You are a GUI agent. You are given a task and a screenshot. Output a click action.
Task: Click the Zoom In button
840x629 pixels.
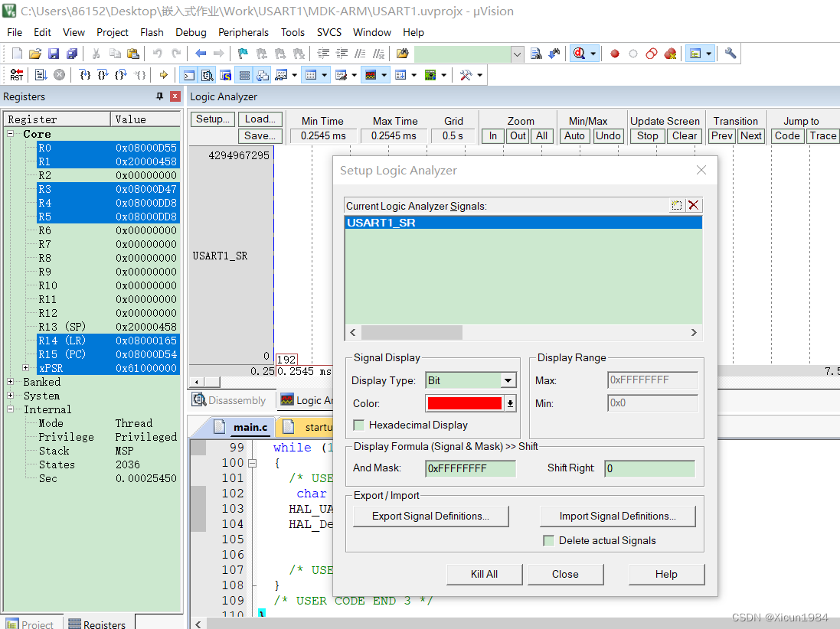pyautogui.click(x=493, y=136)
